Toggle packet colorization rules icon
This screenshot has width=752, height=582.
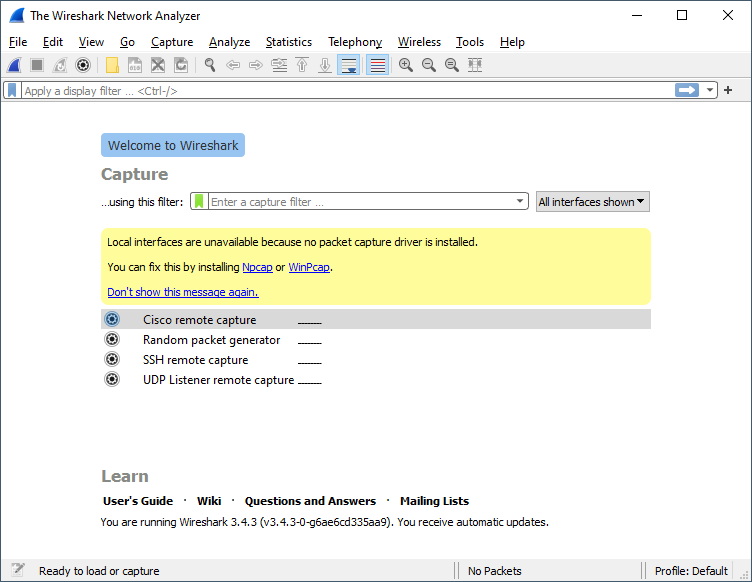click(x=377, y=65)
